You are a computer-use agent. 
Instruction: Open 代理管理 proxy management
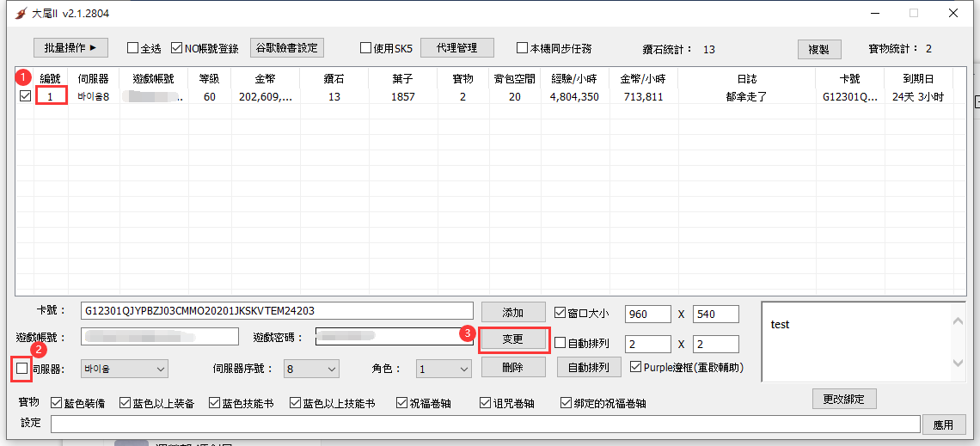pyautogui.click(x=456, y=48)
